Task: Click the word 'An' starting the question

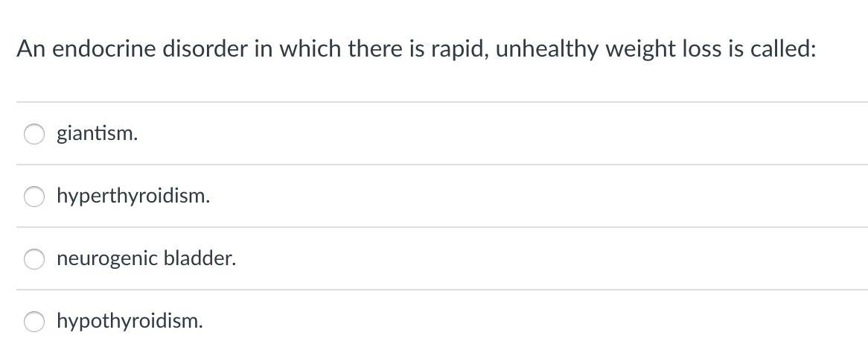Action: click(x=31, y=48)
